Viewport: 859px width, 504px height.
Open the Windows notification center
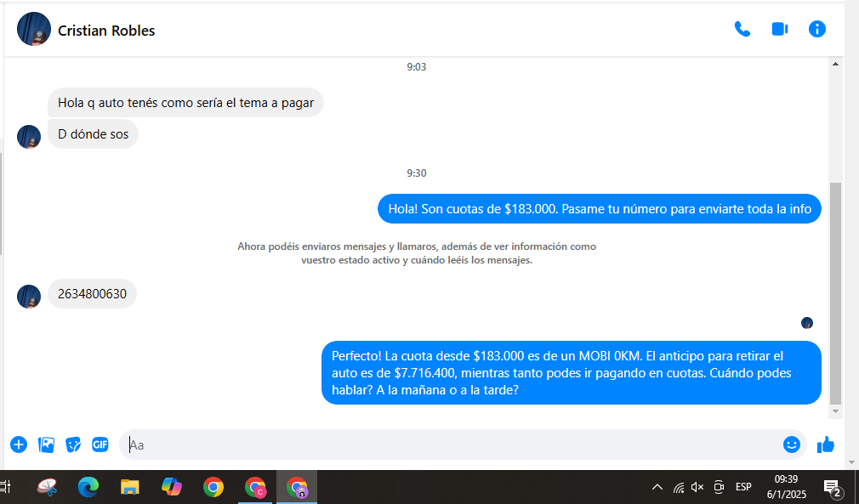832,487
